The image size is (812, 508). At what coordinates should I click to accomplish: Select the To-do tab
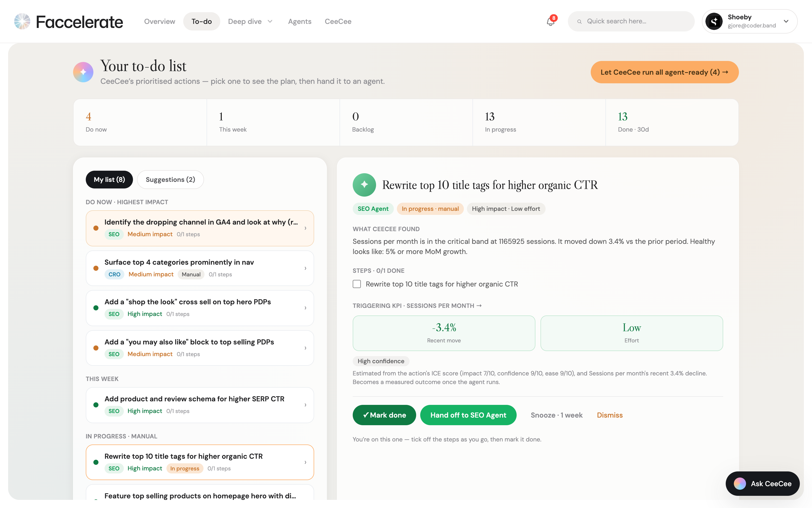pos(202,22)
